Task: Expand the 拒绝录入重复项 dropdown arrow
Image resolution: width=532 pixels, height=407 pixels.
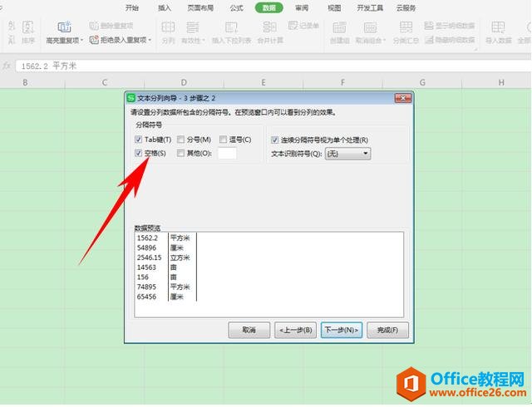Action: 150,40
